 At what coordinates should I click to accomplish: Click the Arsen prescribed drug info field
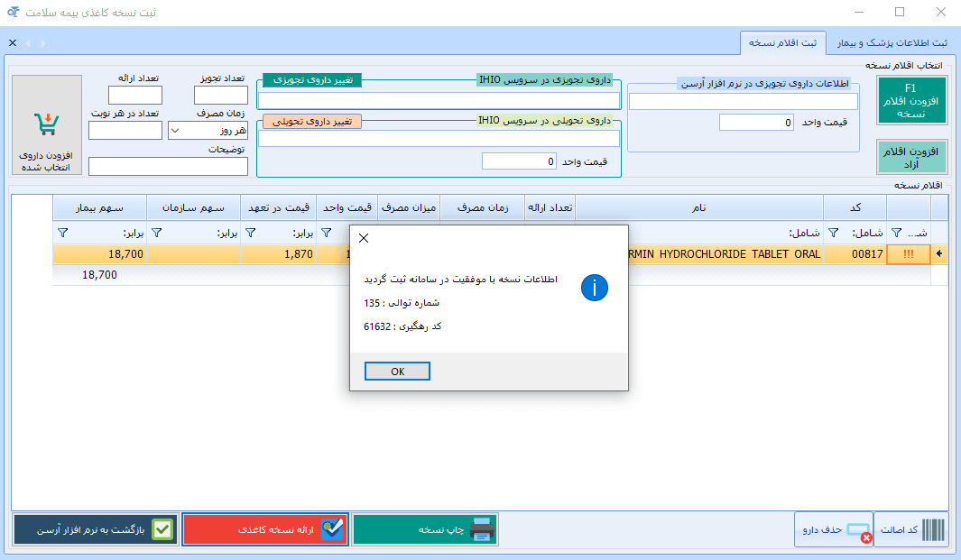pyautogui.click(x=743, y=102)
